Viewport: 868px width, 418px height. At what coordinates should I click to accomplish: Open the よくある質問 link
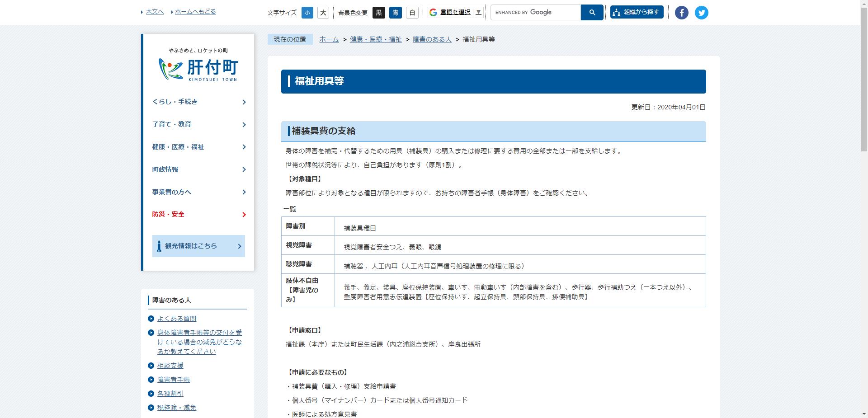(176, 319)
